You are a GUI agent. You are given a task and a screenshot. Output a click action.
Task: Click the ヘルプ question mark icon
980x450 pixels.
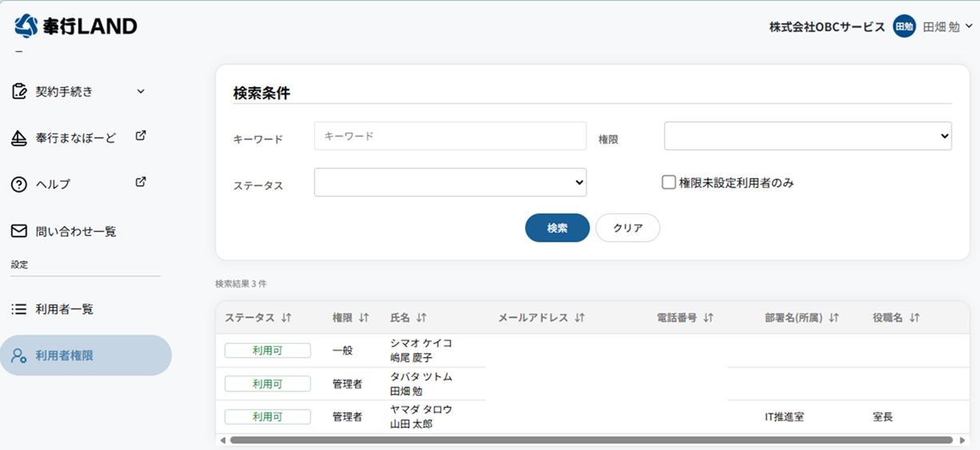click(x=19, y=185)
